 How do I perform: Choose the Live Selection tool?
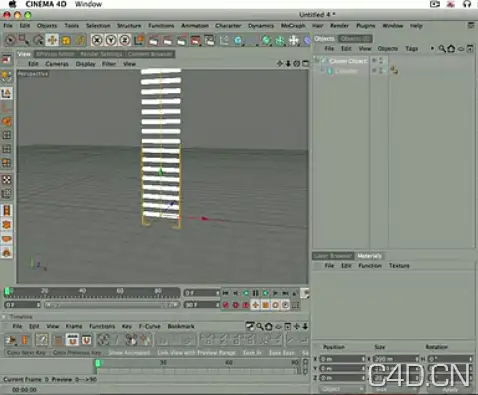(x=10, y=40)
